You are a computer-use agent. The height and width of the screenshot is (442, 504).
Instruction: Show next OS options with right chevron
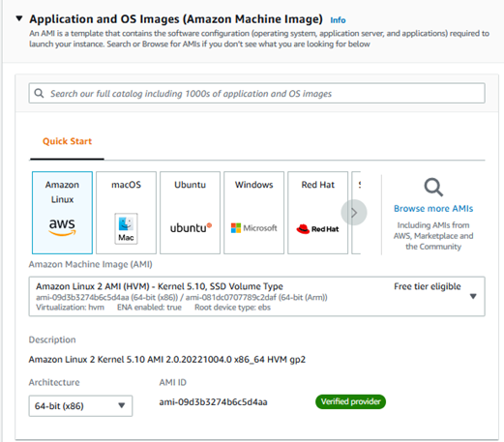354,213
